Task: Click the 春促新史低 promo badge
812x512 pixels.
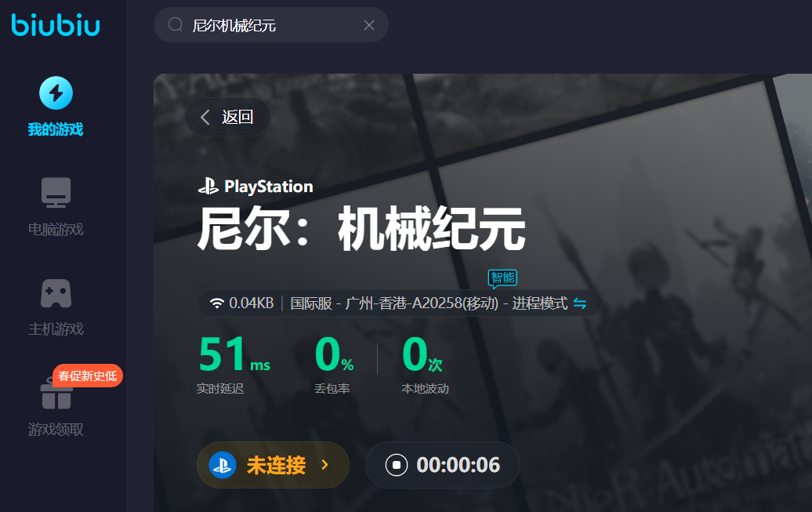Action: tap(88, 376)
